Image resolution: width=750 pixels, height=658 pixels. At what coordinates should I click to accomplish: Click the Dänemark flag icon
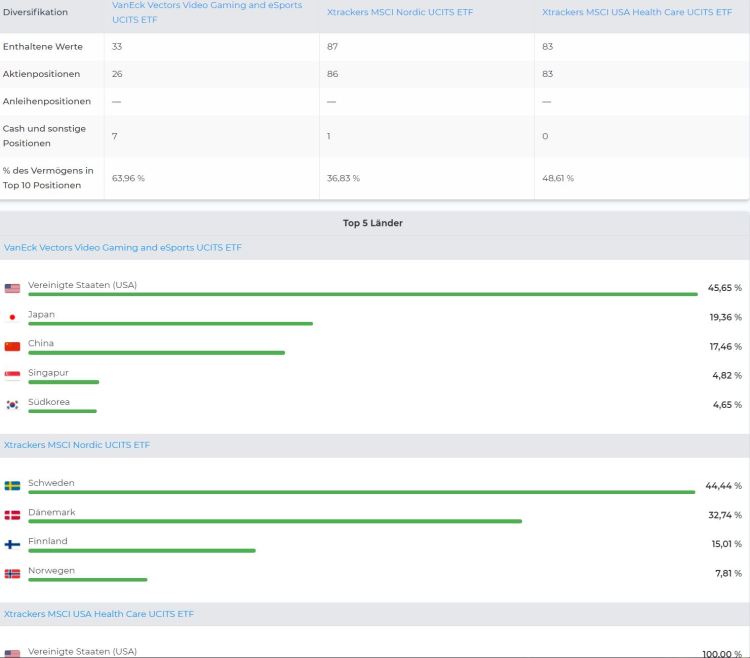coord(12,515)
